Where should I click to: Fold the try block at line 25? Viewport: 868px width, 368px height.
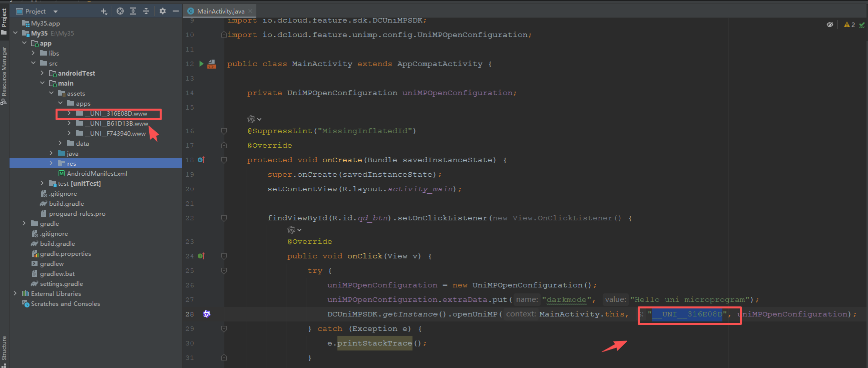click(224, 270)
